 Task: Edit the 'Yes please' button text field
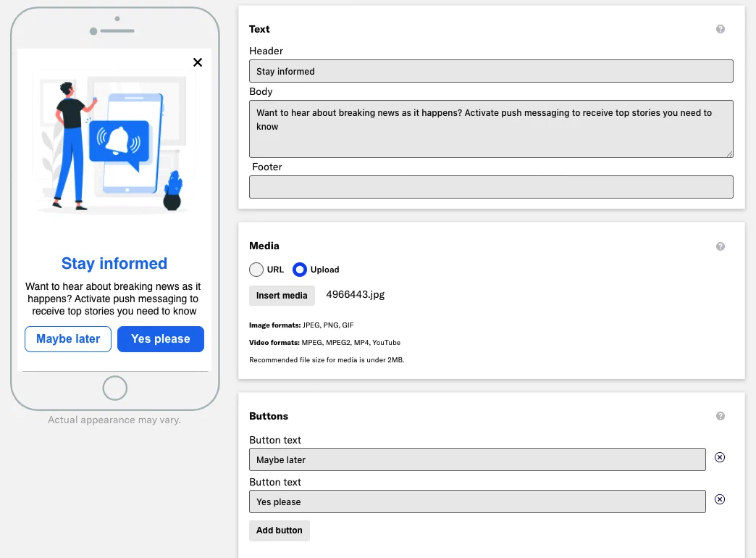(477, 501)
